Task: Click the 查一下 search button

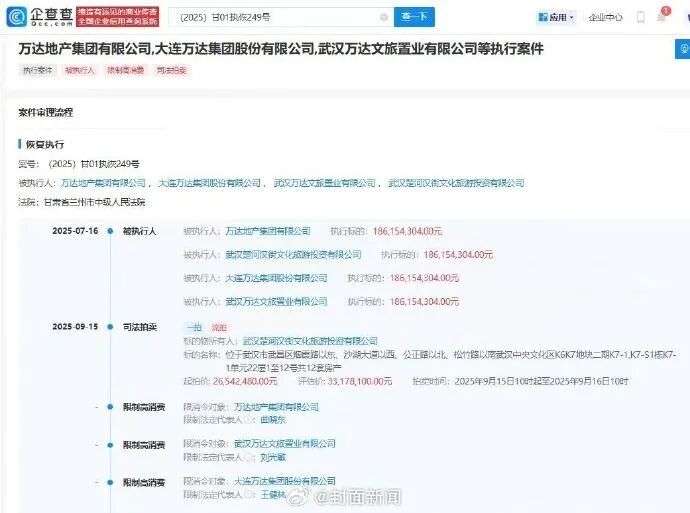Action: (x=415, y=17)
